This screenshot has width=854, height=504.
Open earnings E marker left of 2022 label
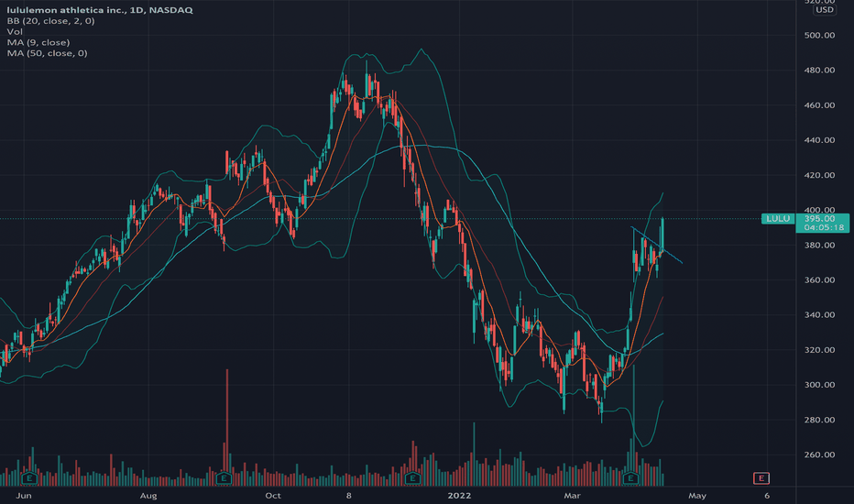pos(413,478)
